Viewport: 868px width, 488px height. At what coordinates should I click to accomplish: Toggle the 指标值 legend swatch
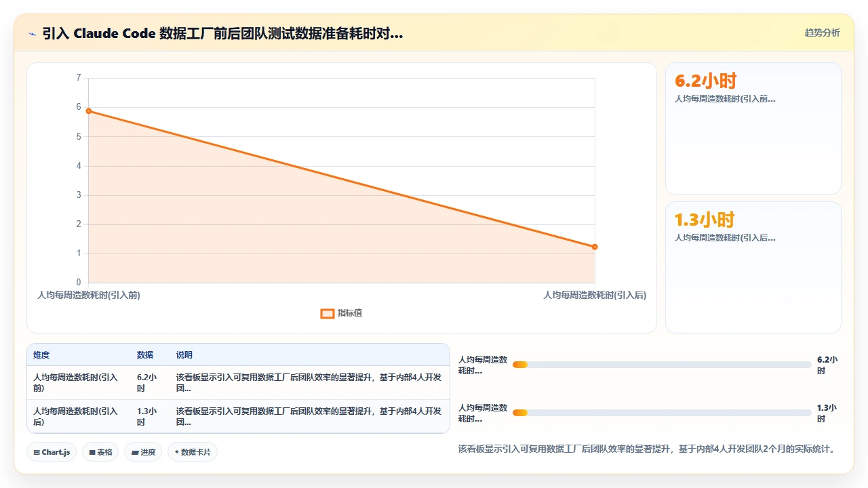click(x=327, y=313)
